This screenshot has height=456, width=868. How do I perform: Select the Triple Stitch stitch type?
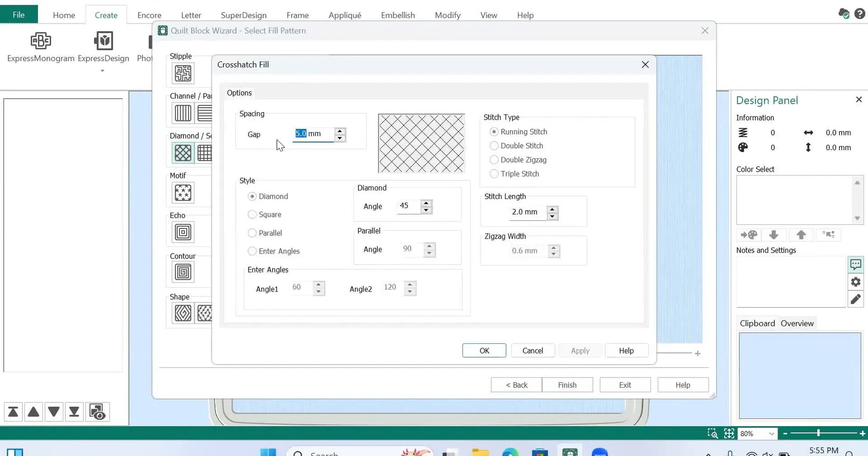tap(494, 174)
